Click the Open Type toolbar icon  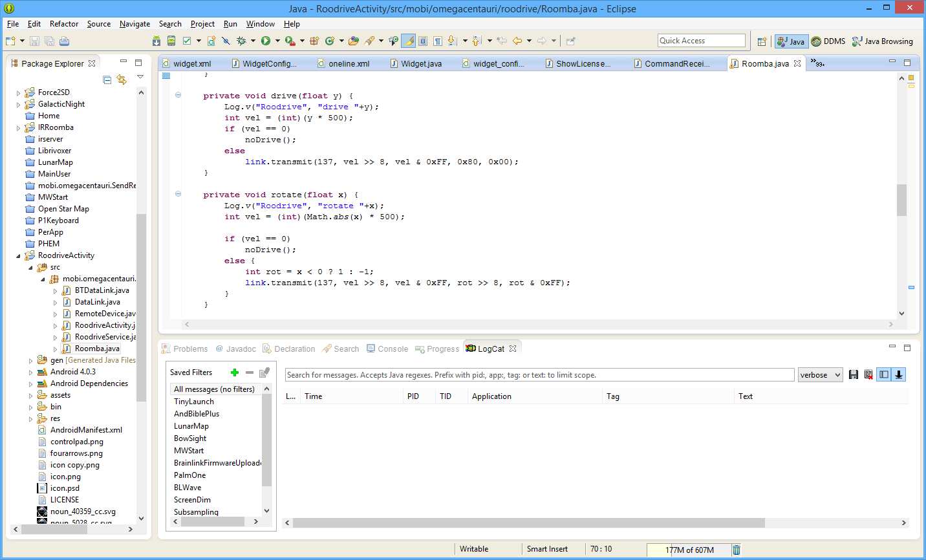click(354, 41)
